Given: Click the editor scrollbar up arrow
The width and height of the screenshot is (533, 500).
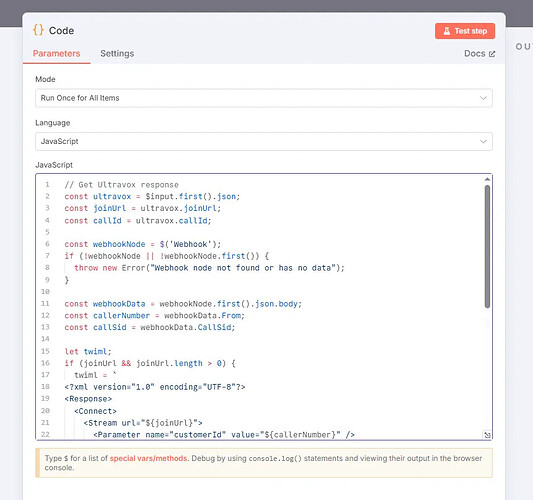Looking at the screenshot, I should click(x=487, y=179).
